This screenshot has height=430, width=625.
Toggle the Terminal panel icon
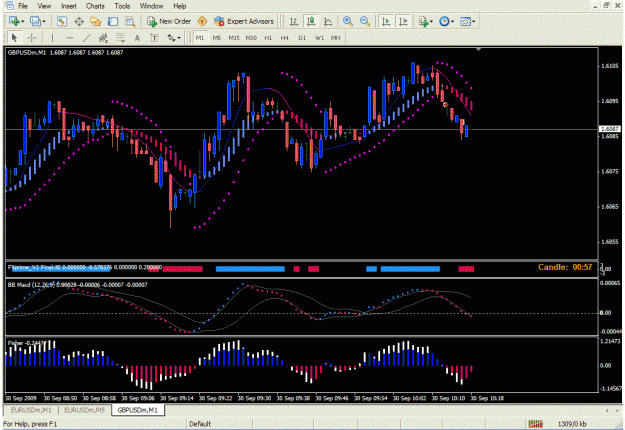[x=113, y=22]
